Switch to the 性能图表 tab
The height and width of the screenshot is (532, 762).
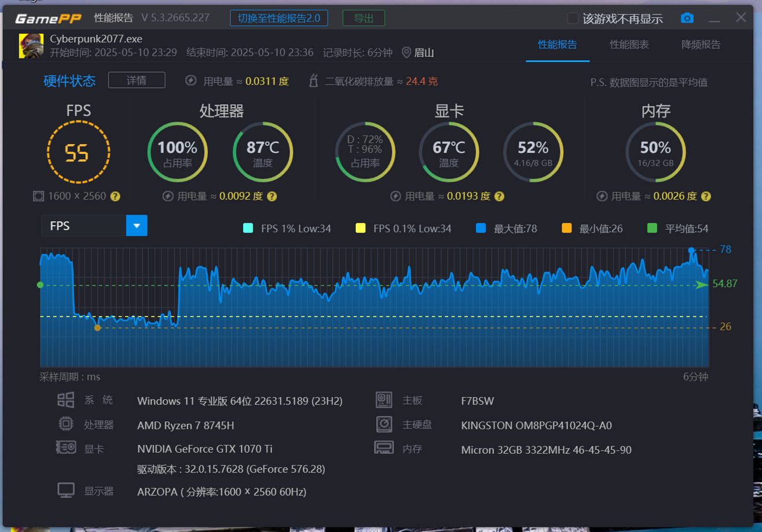(629, 45)
